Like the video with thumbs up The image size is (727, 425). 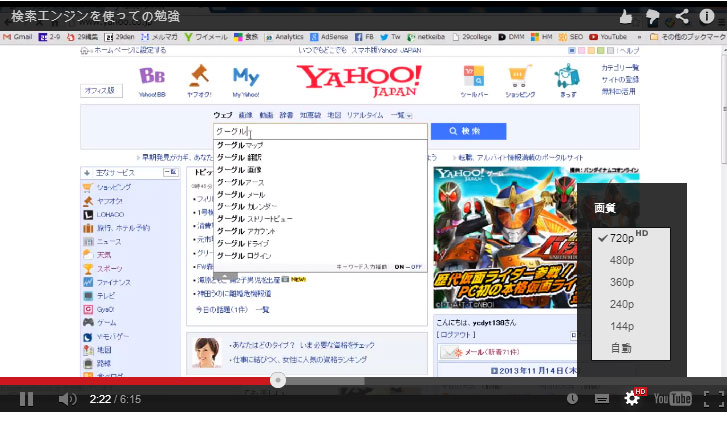coord(625,17)
